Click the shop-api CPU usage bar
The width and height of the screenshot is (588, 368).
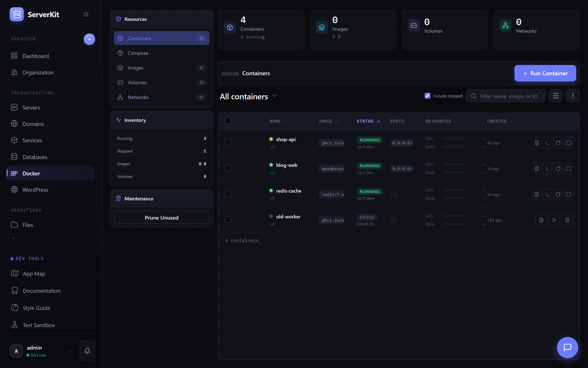454,139
